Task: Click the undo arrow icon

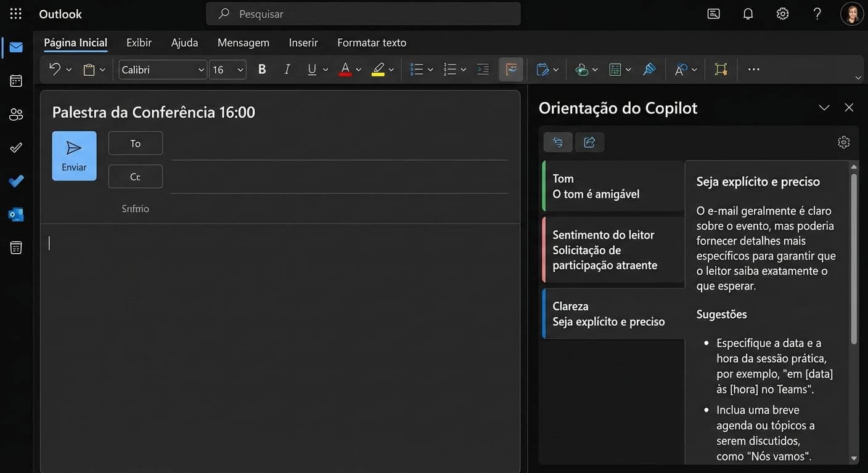Action: click(x=55, y=70)
